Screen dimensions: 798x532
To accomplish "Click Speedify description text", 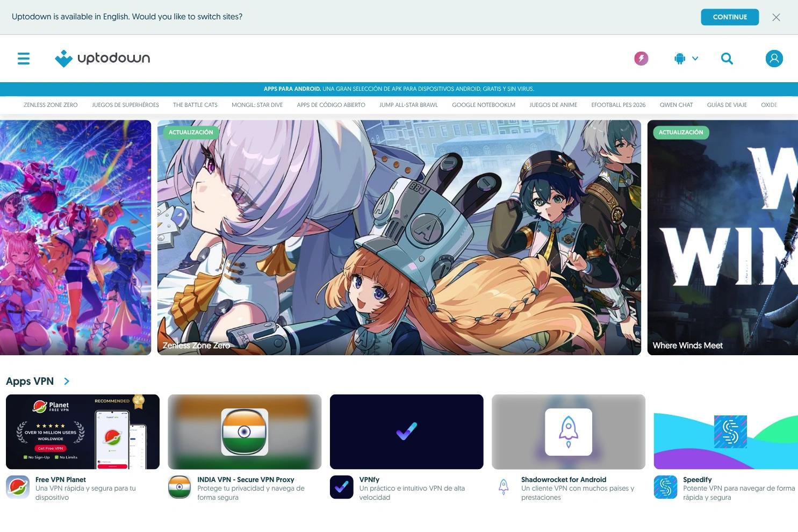I will [739, 493].
